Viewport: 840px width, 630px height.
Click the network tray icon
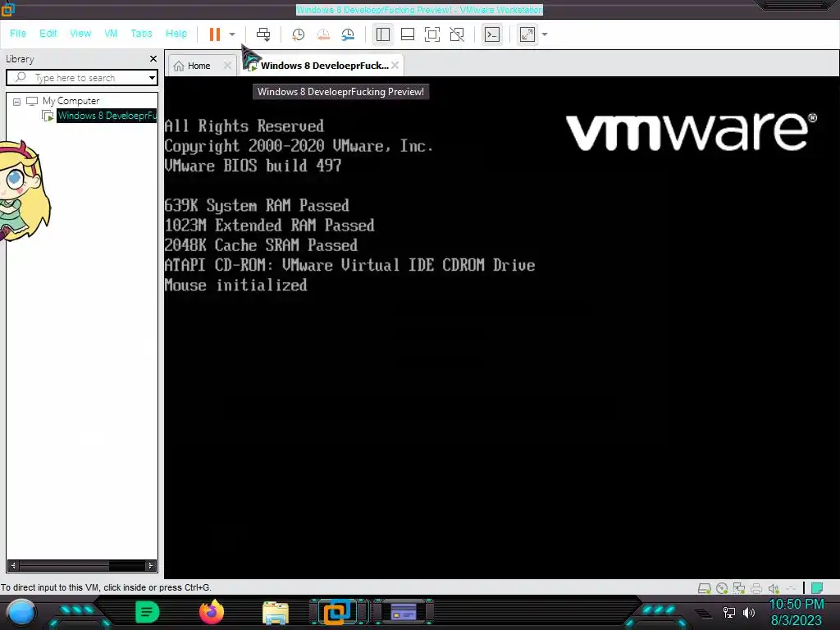[728, 612]
